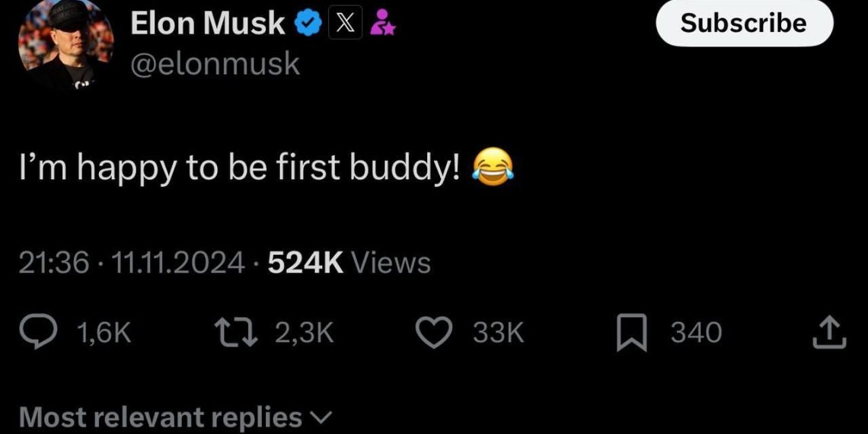Click the X affiliation badge
868x434 pixels.
point(344,24)
